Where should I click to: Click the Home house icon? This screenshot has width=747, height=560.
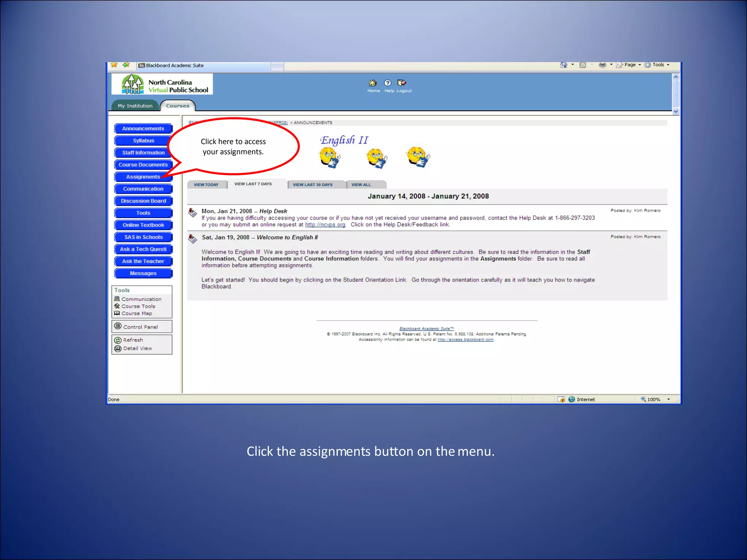point(372,83)
